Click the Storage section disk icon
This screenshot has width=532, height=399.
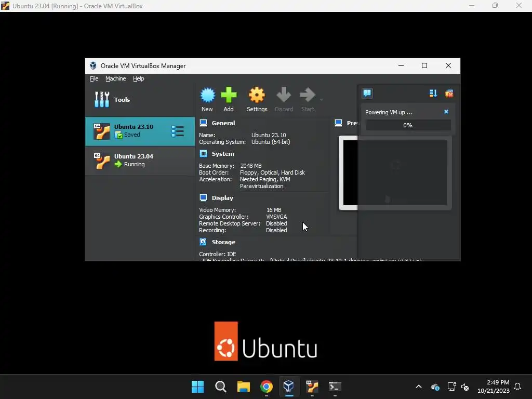click(x=203, y=242)
